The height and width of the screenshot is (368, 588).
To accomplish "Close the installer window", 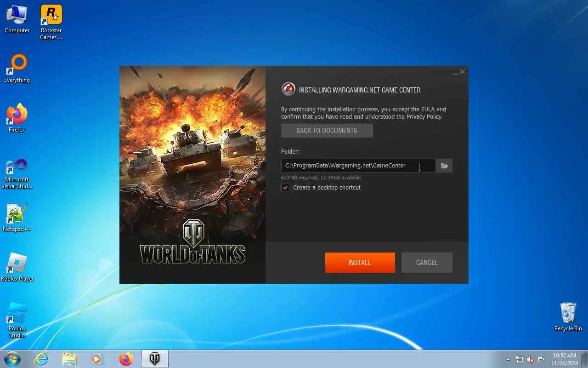I will pos(463,72).
